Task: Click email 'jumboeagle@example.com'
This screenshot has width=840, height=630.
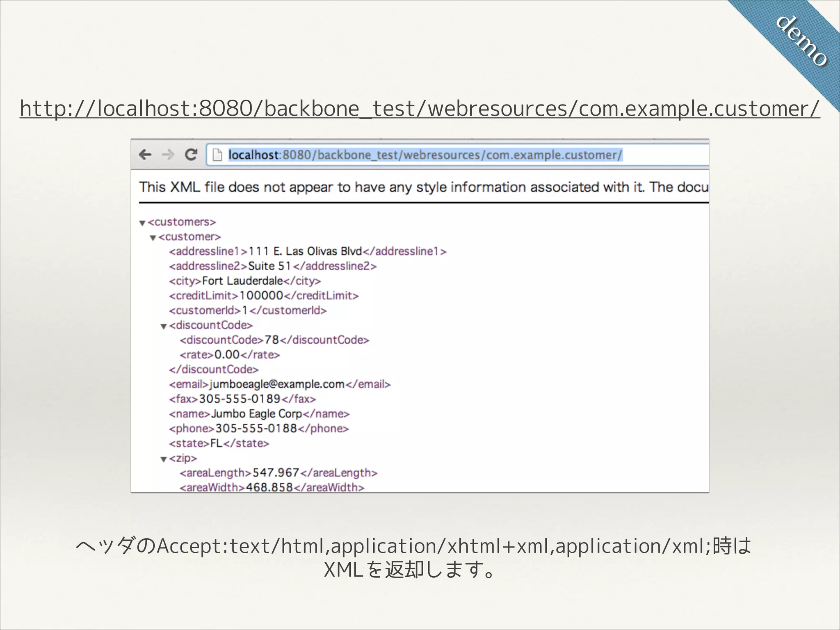Action: [277, 384]
